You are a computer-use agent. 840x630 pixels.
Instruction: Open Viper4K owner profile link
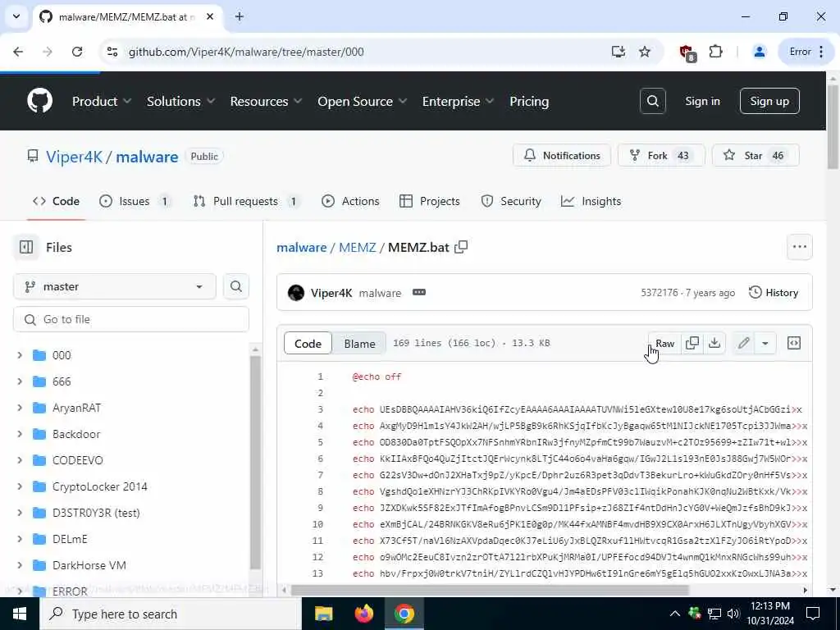point(74,157)
